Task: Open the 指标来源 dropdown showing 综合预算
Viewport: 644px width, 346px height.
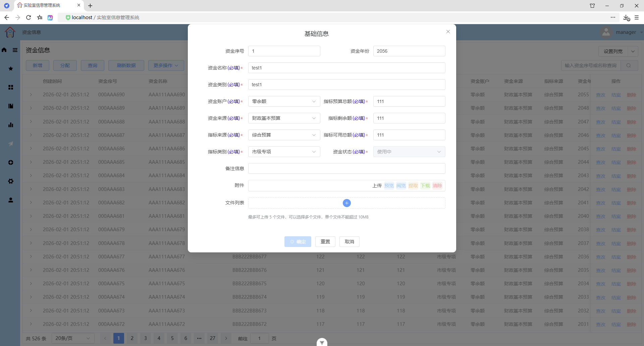Action: tap(284, 135)
